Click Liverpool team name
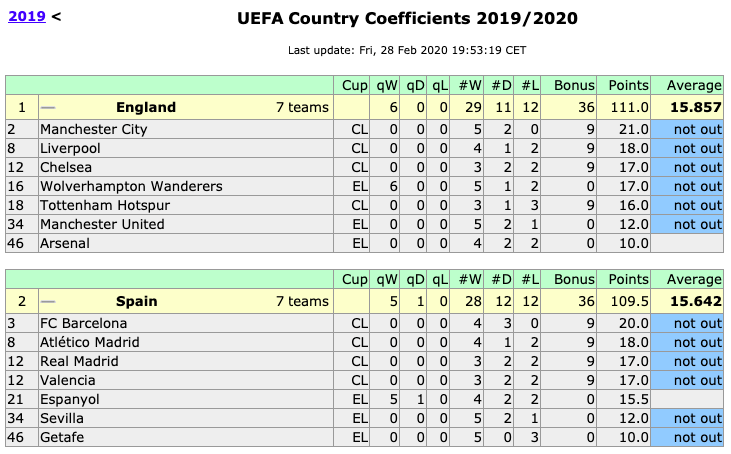The width and height of the screenshot is (731, 454). tap(70, 148)
